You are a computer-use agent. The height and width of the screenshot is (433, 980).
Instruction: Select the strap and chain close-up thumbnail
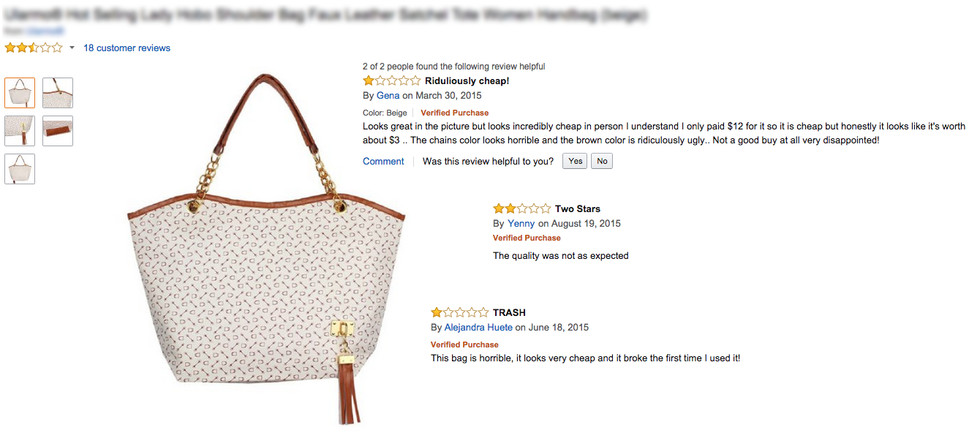tap(58, 93)
